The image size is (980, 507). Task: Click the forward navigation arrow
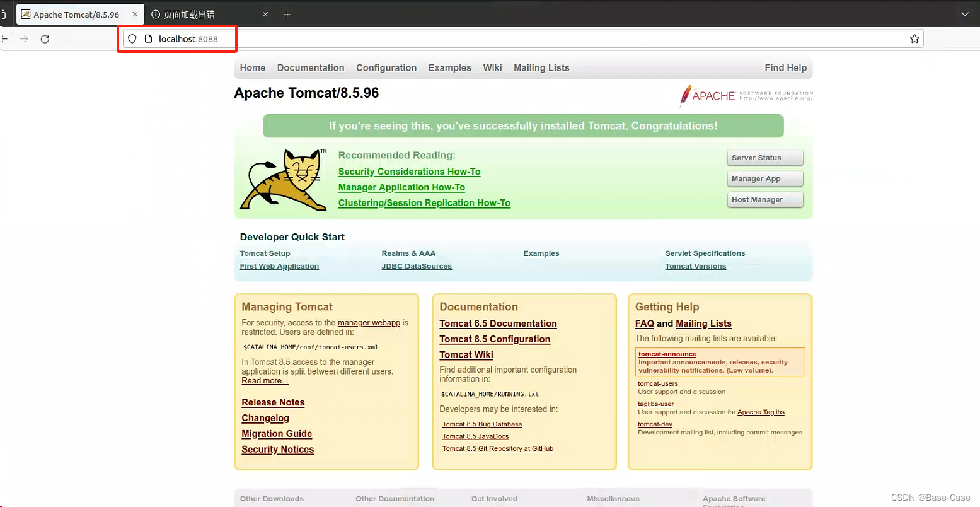pos(24,39)
